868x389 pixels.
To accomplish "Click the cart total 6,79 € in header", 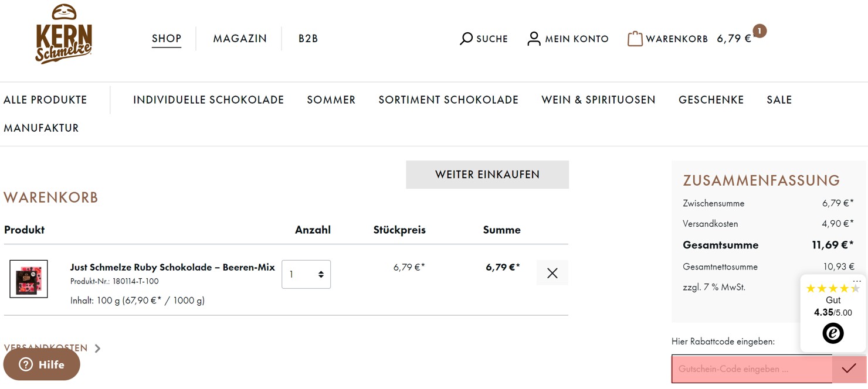I will (x=734, y=39).
